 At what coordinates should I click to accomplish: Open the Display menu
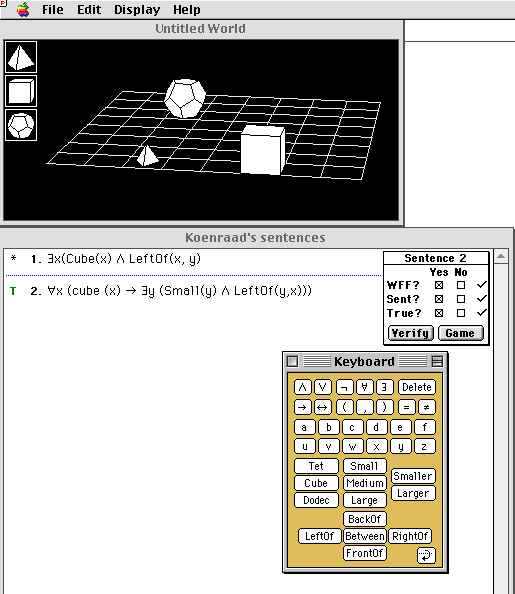(x=137, y=9)
